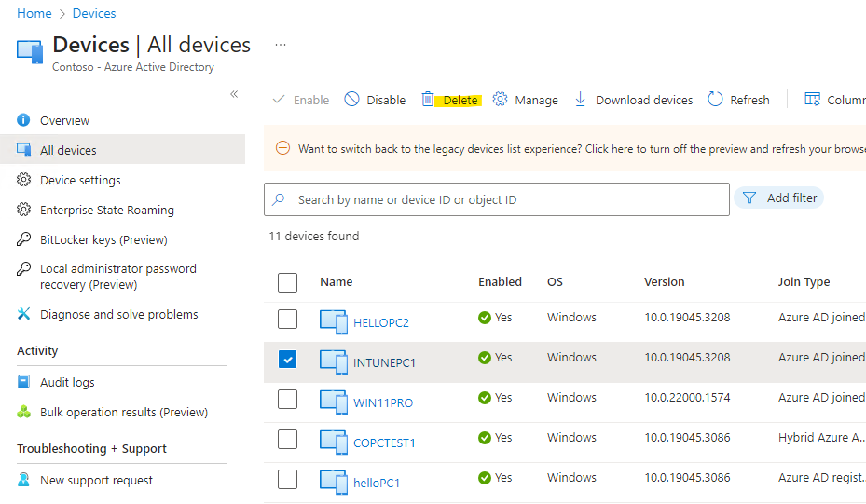The height and width of the screenshot is (504, 866).
Task: Sort by the OS column header
Action: coord(555,281)
